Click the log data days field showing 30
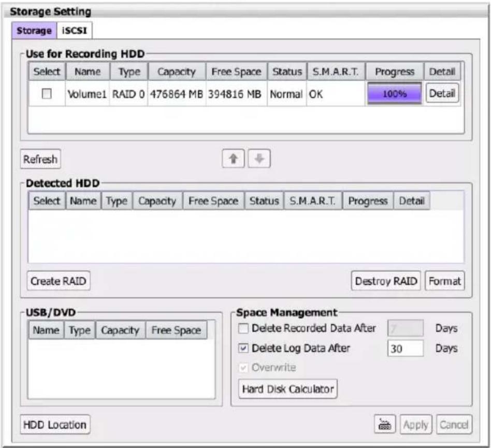Image resolution: width=491 pixels, height=448 pixels. pyautogui.click(x=406, y=349)
